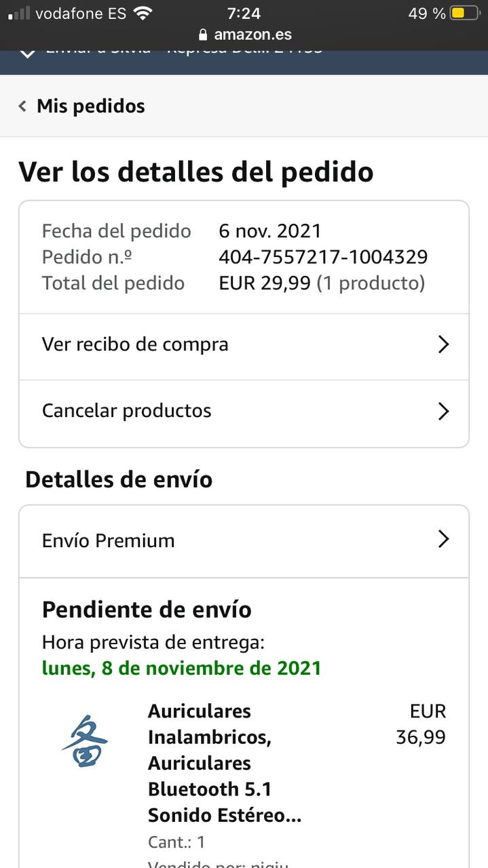Tap the delivery date lunes 8 de noviembre
This screenshot has width=488, height=868.
pos(181,668)
